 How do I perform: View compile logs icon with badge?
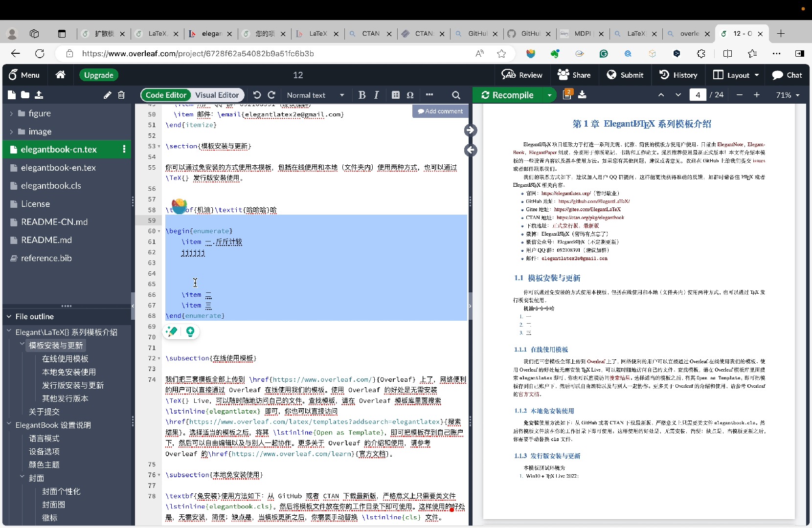pyautogui.click(x=567, y=94)
